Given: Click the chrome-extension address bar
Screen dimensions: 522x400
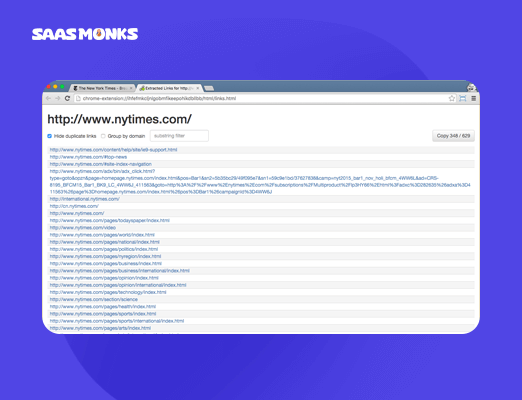Looking at the screenshot, I should pos(262,98).
